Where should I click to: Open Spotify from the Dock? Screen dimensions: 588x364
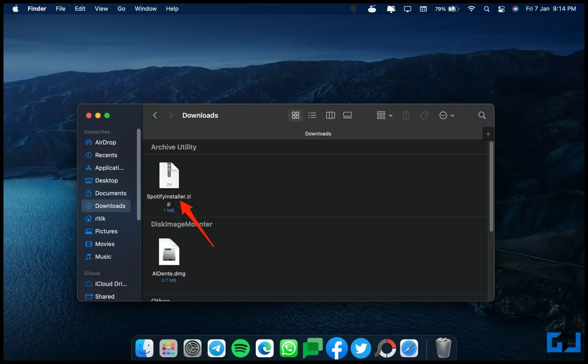pos(241,348)
